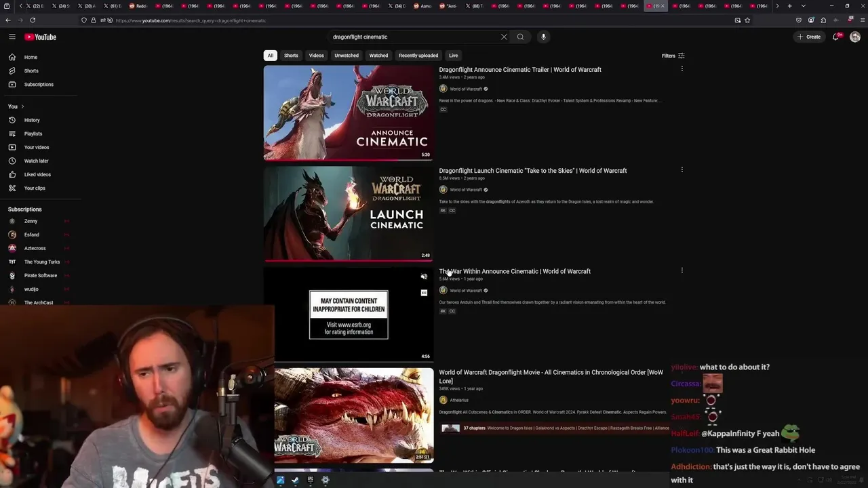This screenshot has height=488, width=868.
Task: Click the Create button
Action: coord(809,37)
